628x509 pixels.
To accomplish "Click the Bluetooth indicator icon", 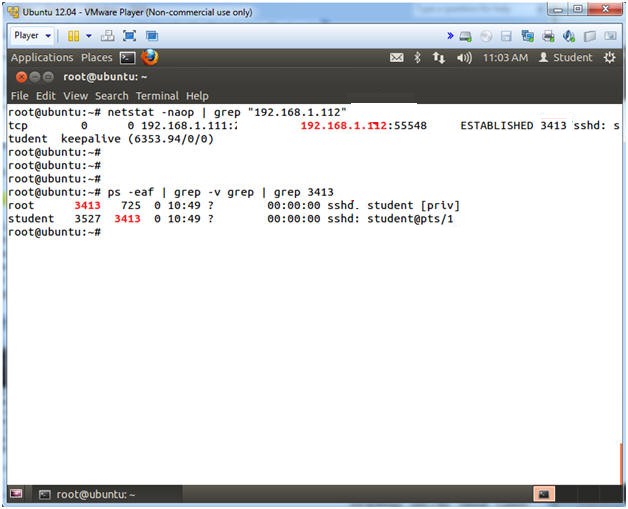I will tap(418, 58).
